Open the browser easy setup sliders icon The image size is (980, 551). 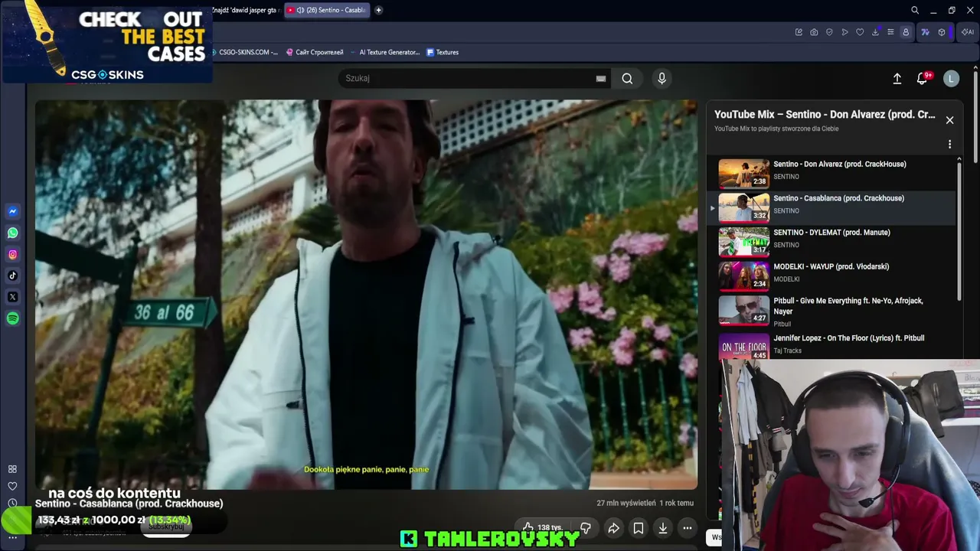tap(890, 32)
